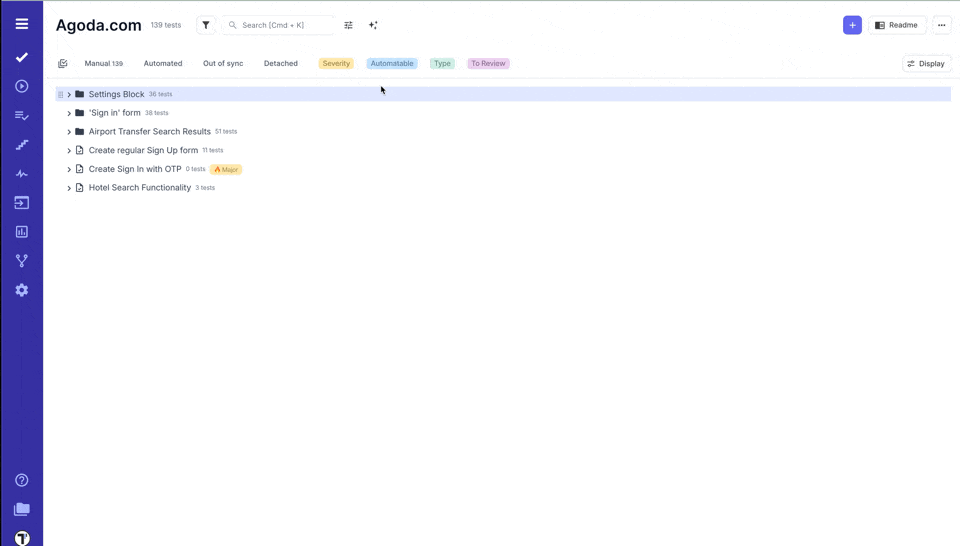Image resolution: width=960 pixels, height=546 pixels.
Task: Click drag handle of Settings Block row
Action: click(60, 94)
